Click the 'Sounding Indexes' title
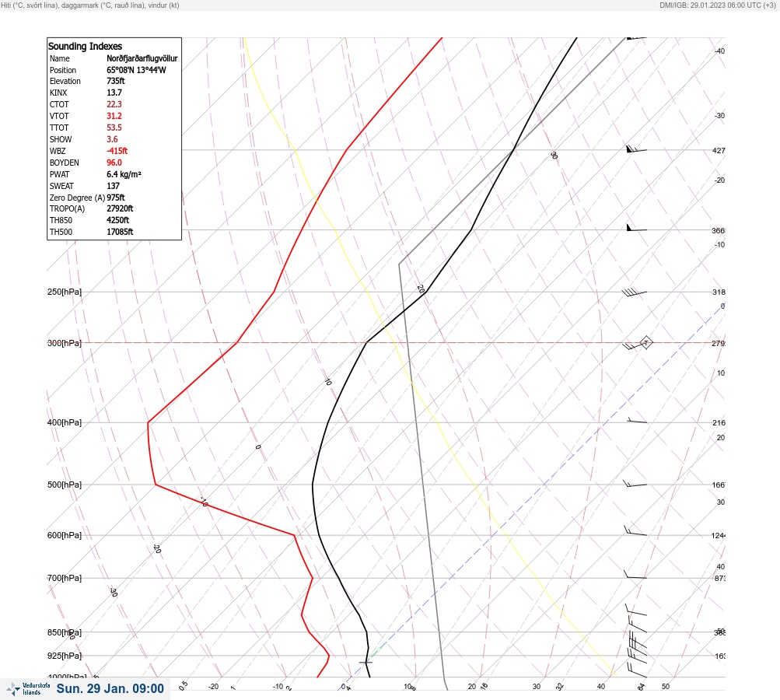Image resolution: width=780 pixels, height=700 pixels. 85,46
